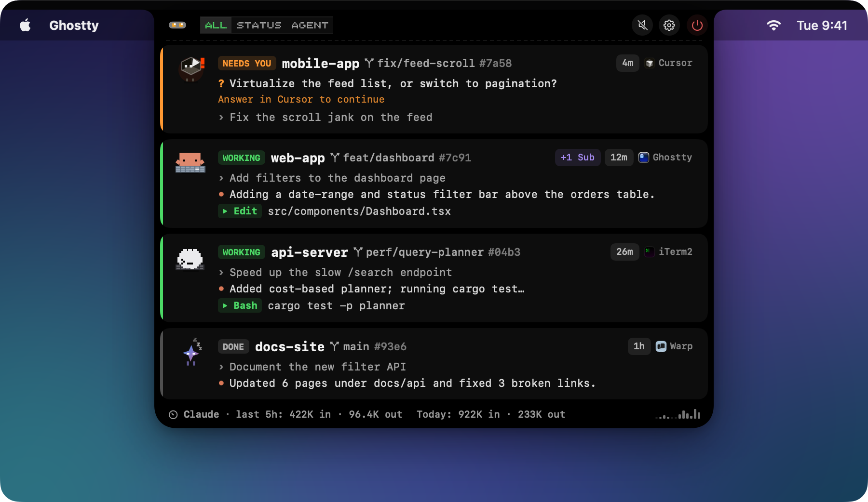Click the DONE badge on docs-site
This screenshot has width=868, height=502.
[233, 346]
